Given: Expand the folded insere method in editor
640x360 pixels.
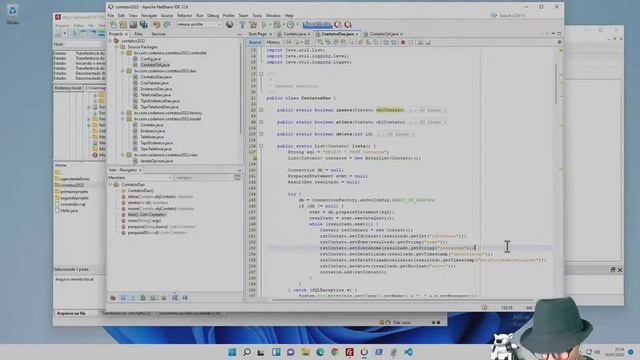Looking at the screenshot, I should [x=261, y=110].
